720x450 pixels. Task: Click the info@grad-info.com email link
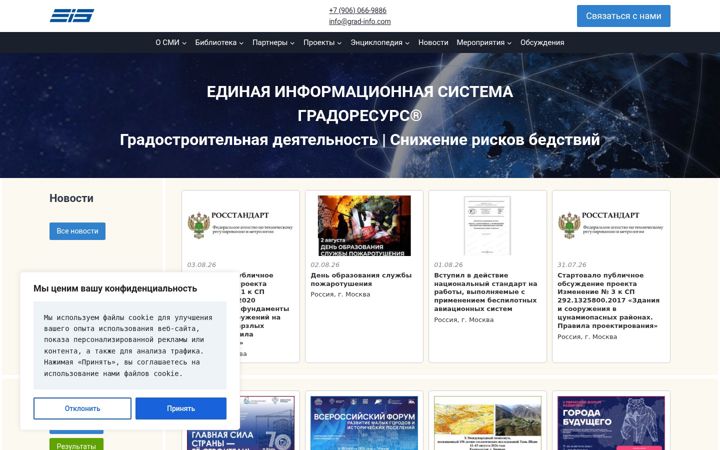pyautogui.click(x=360, y=22)
